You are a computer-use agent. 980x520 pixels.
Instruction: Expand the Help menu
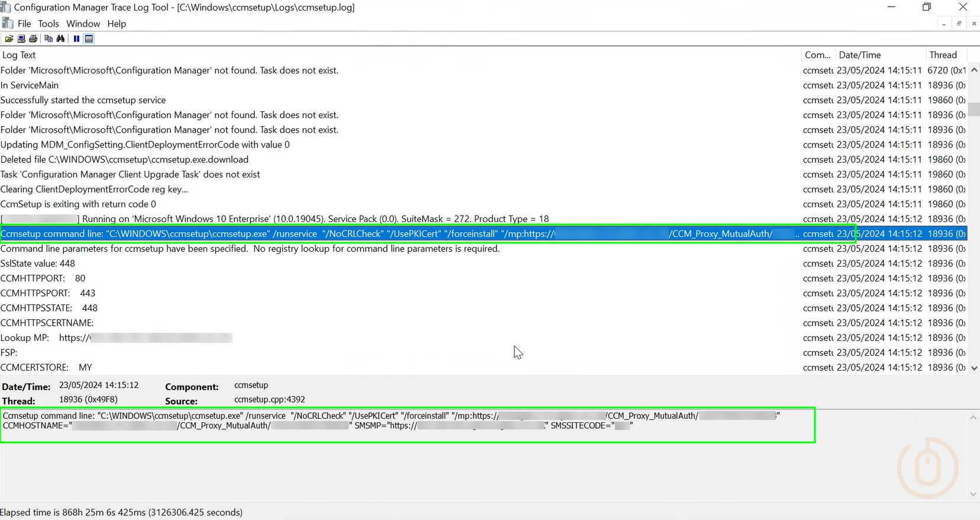[x=117, y=24]
